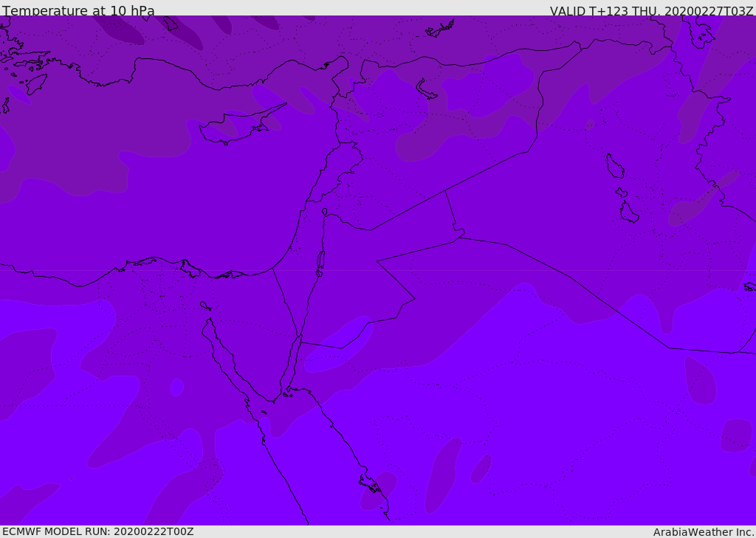Click the 'ArabiaWeather Inc' credit text
Screen dimensions: 756x538
click(703, 532)
